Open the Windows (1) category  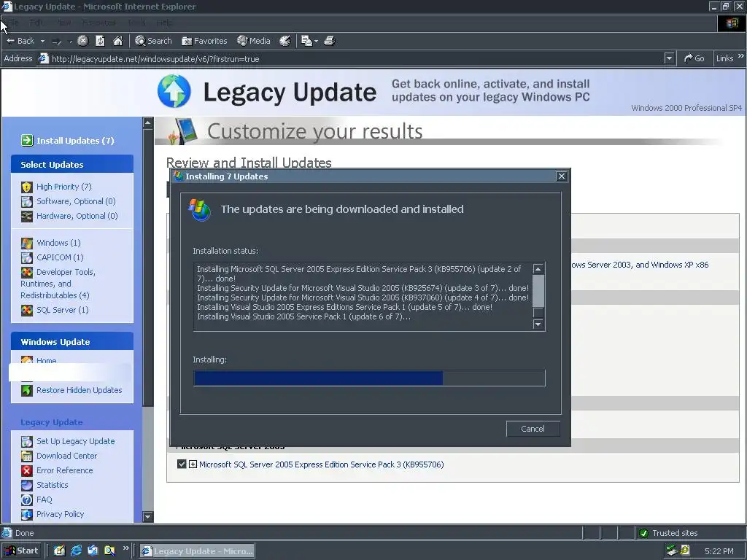pyautogui.click(x=58, y=243)
